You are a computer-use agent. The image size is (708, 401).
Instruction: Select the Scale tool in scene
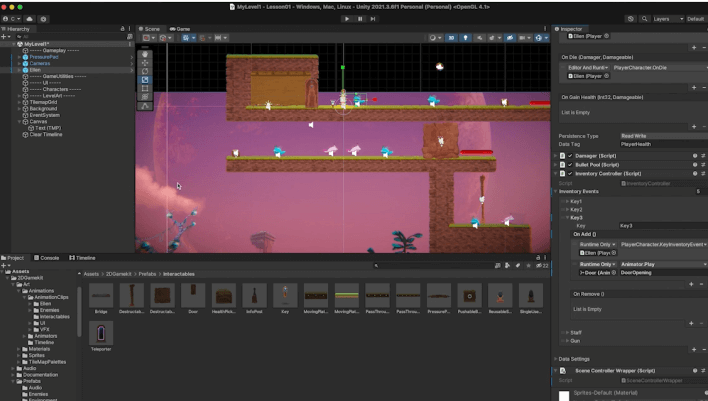pos(145,80)
